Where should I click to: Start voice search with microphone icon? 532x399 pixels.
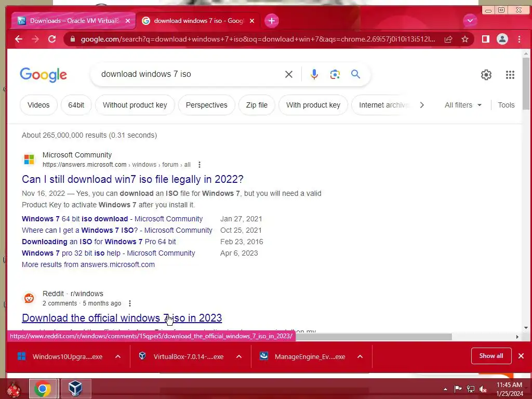314,74
